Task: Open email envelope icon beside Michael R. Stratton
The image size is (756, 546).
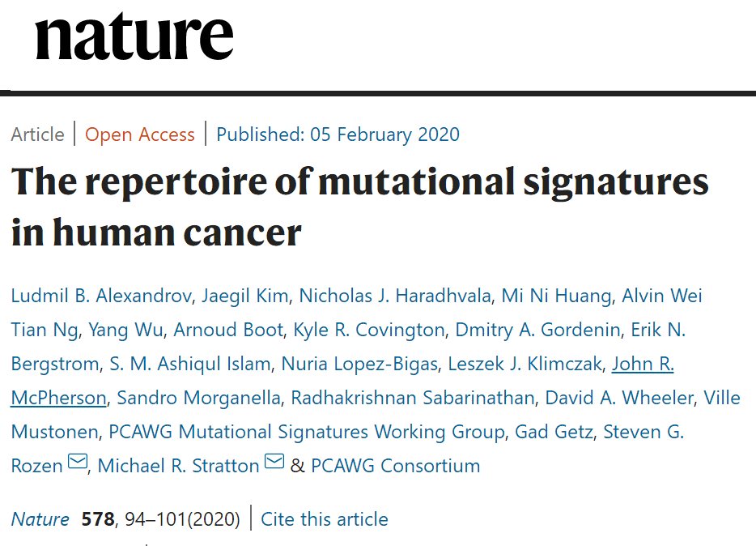Action: click(x=274, y=462)
